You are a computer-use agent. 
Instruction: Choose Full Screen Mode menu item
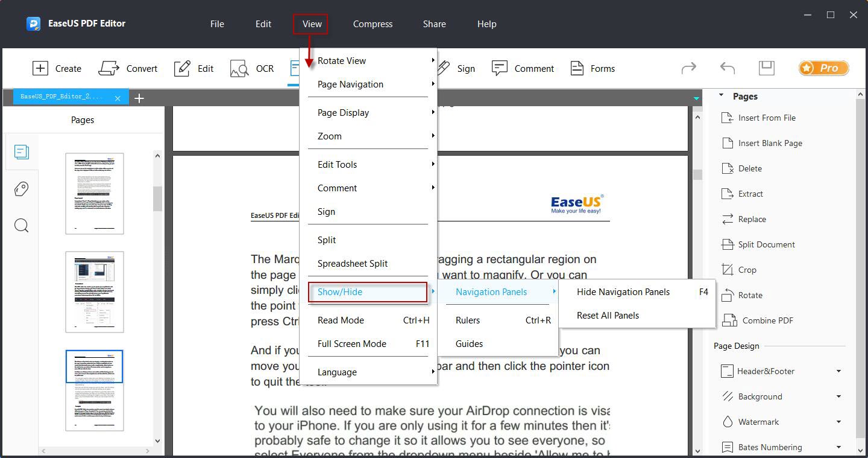point(368,343)
